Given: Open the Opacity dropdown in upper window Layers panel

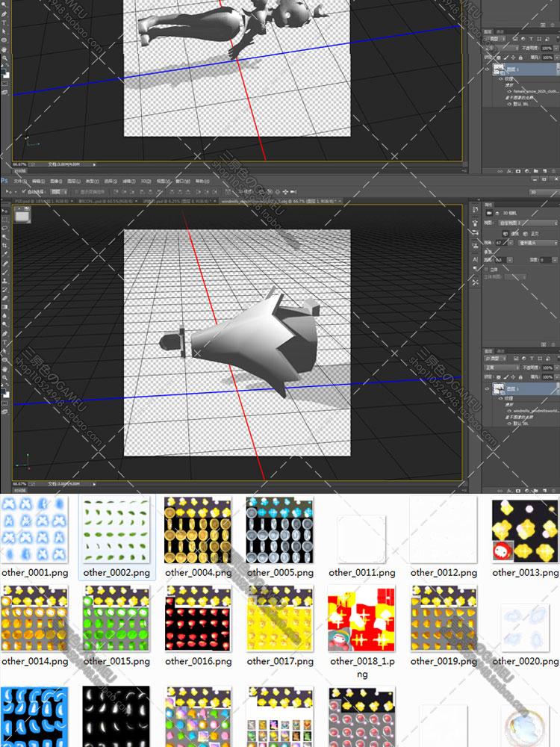Looking at the screenshot, I should coord(556,49).
